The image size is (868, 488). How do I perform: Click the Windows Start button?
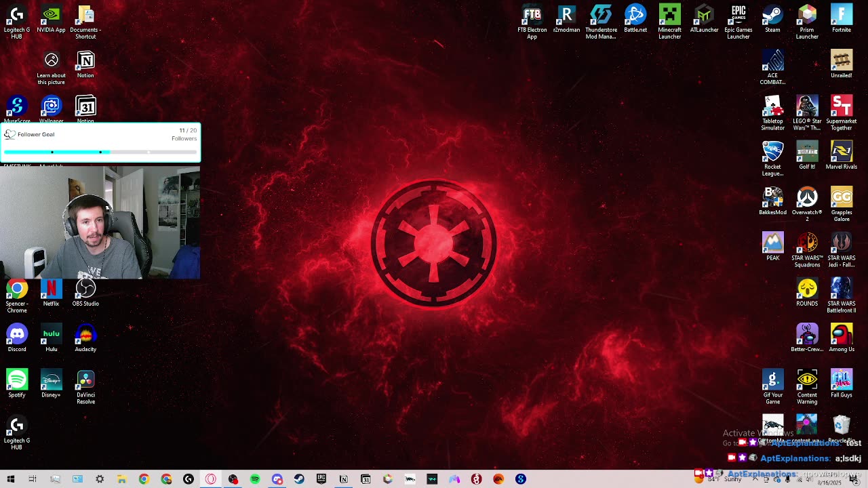point(10,479)
